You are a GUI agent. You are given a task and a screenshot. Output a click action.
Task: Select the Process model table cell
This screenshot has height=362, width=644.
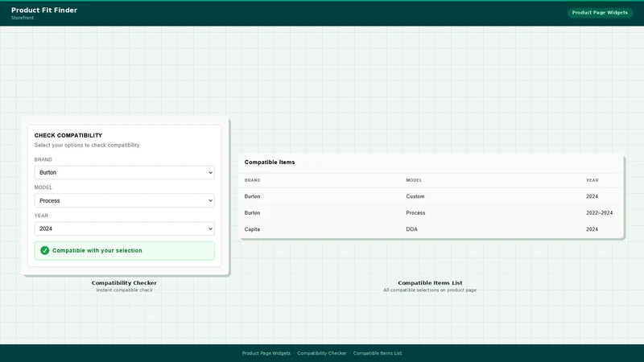415,213
